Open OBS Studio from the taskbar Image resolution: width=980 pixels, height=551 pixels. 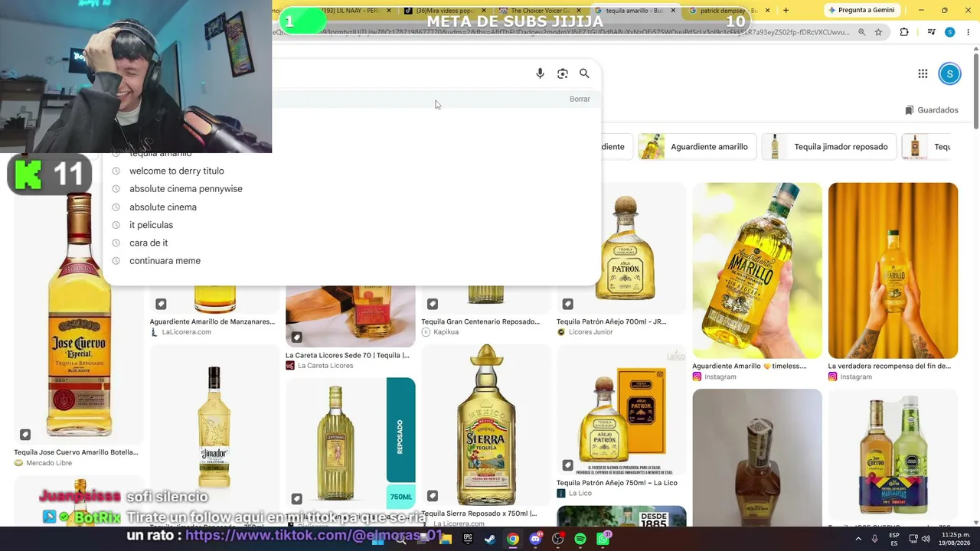tap(558, 540)
